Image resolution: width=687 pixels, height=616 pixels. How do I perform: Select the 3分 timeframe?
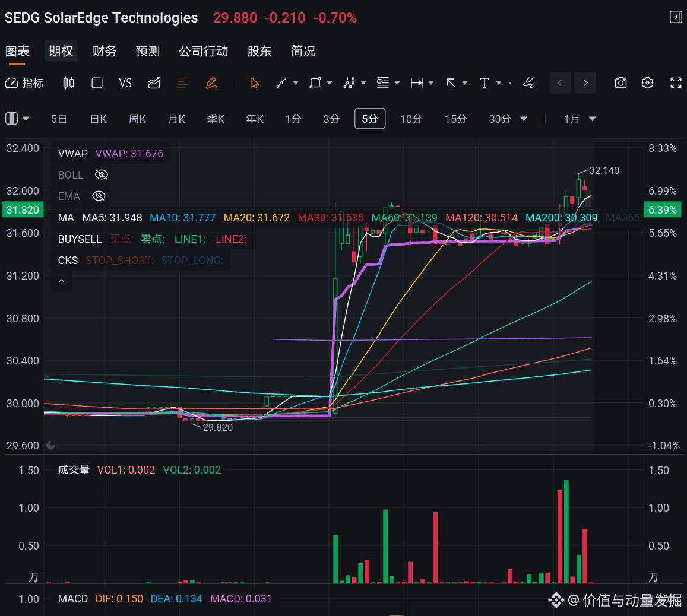(331, 119)
